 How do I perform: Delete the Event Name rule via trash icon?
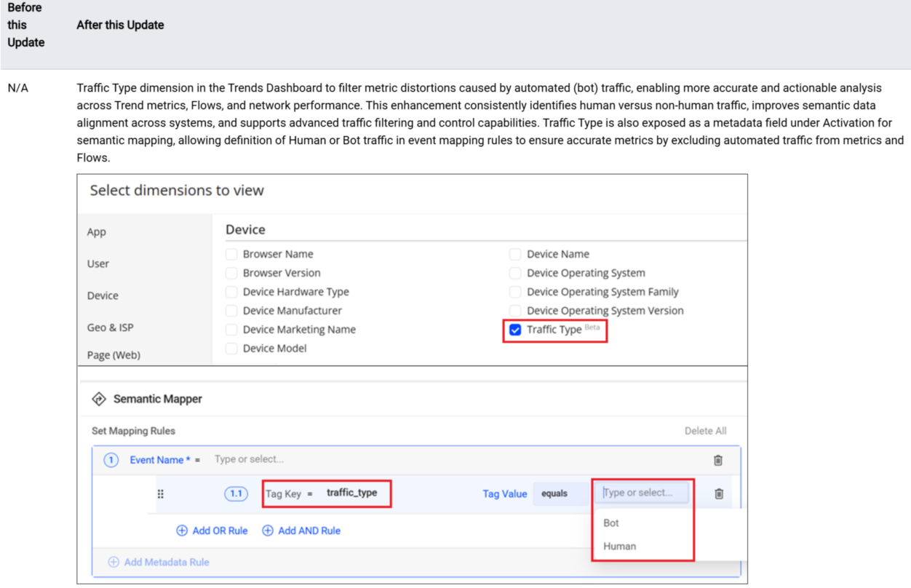pyautogui.click(x=718, y=460)
